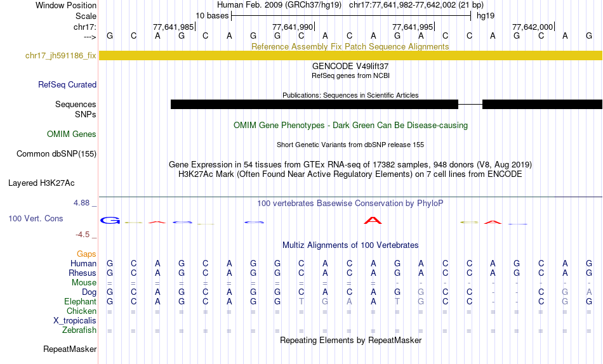Click the 77,642,000 ruler position
This screenshot has height=364, width=603.
click(533, 27)
